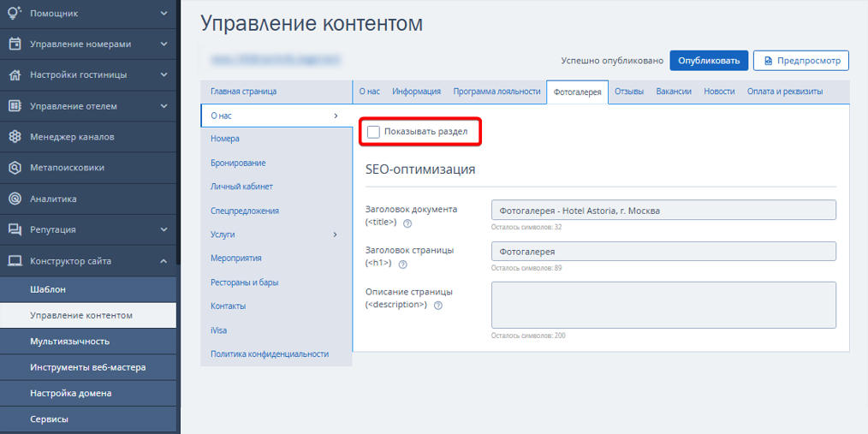Expand the Управление отелем chevron
The image size is (868, 434).
163,106
